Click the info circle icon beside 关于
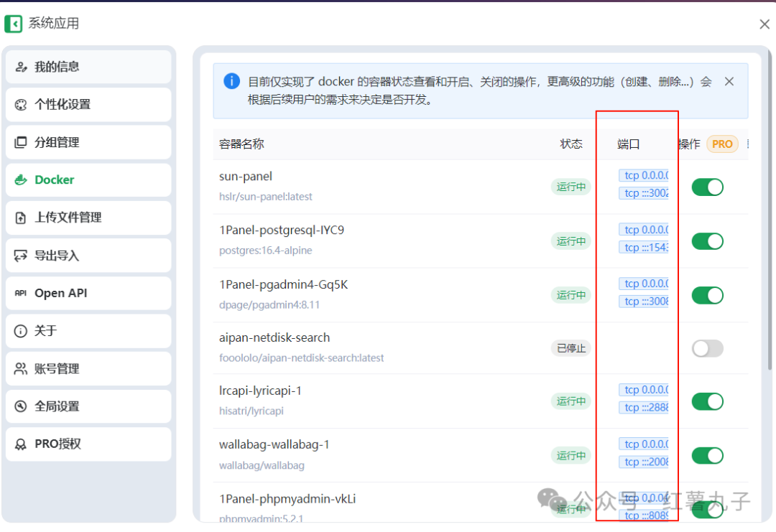 pos(21,331)
